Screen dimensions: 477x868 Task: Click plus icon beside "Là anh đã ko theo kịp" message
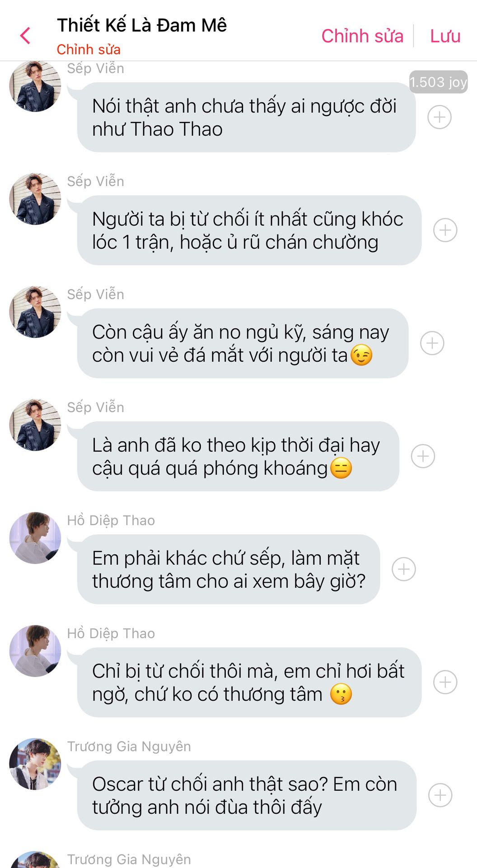pos(423,456)
